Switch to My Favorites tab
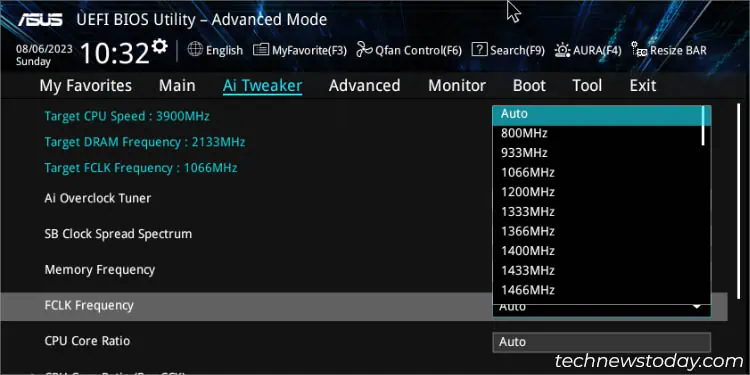The image size is (750, 375). (x=86, y=86)
